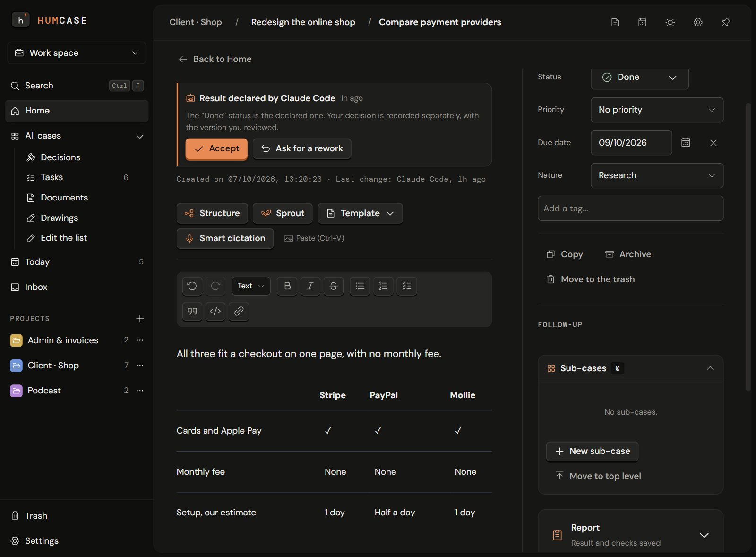
Task: Open the gear icon in top bar
Action: tap(698, 22)
